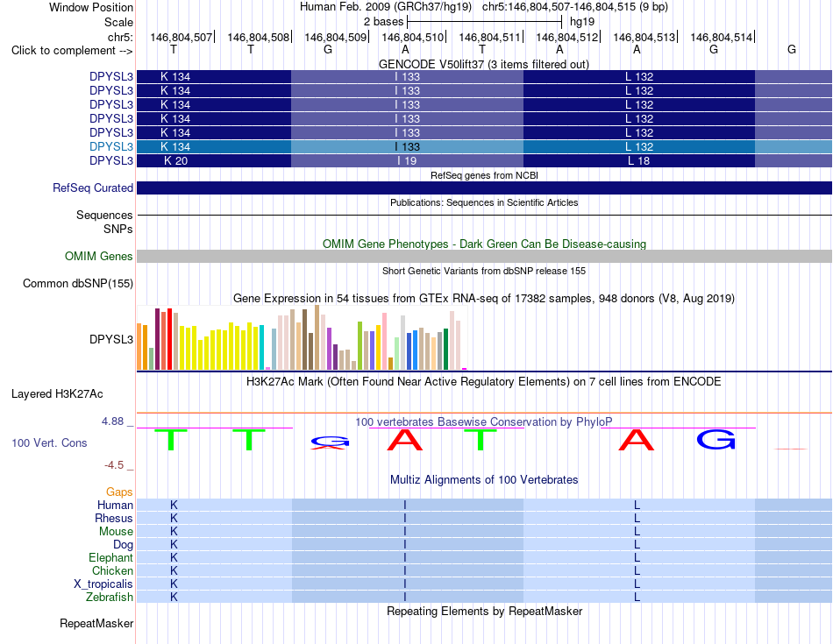Click the gray OMIM Genes bar
This screenshot has height=644, width=833.
point(484,257)
